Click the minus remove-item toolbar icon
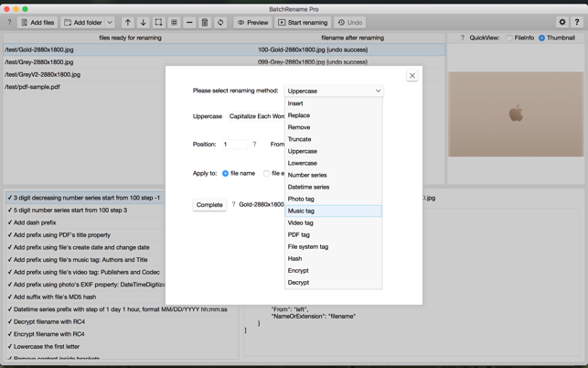588x368 pixels. [189, 23]
